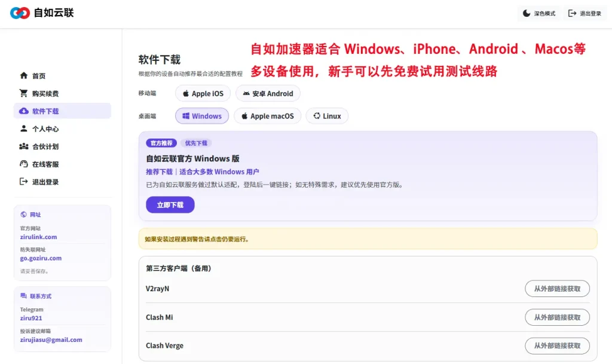The image size is (612, 364).
Task: Click the 优先下载 badge
Action: tap(196, 143)
